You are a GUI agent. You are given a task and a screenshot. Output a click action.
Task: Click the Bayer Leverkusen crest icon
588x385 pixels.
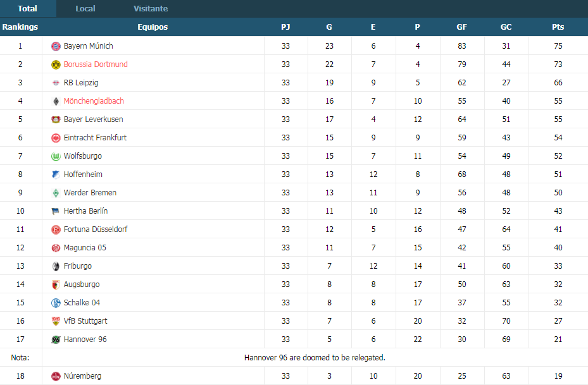point(56,119)
